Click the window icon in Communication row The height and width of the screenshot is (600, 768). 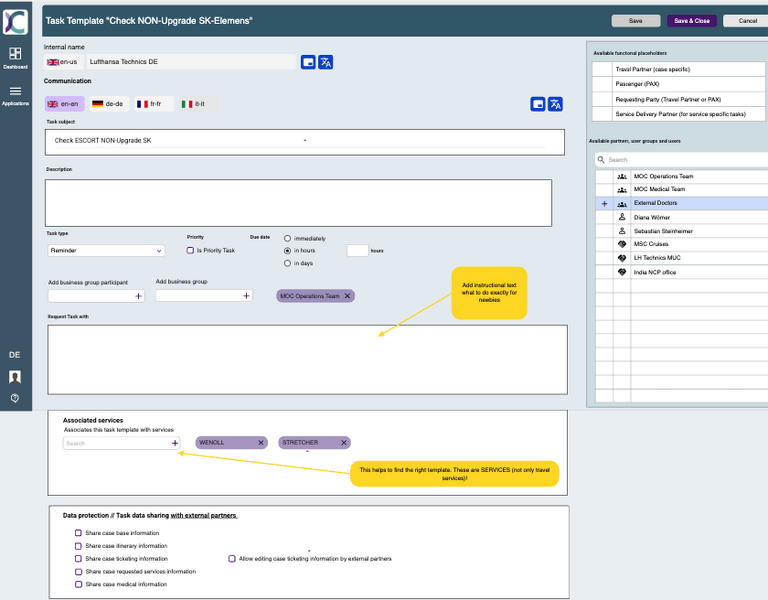click(x=537, y=104)
